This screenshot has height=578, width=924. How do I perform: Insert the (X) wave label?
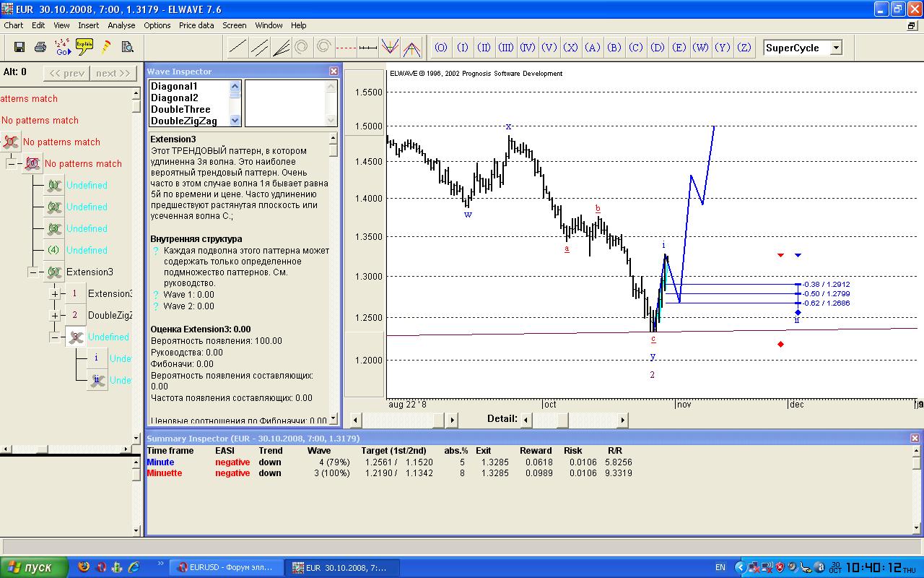[571, 48]
